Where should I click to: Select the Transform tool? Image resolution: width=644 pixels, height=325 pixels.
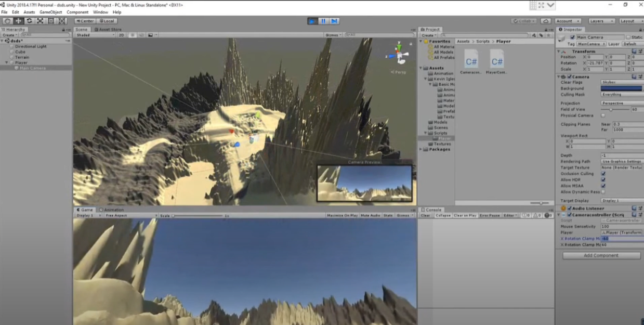(x=62, y=21)
